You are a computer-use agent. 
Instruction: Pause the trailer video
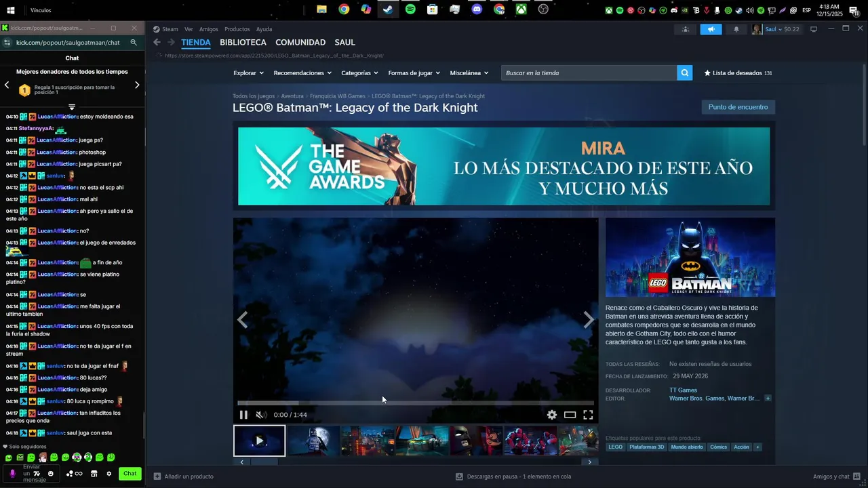(x=243, y=415)
